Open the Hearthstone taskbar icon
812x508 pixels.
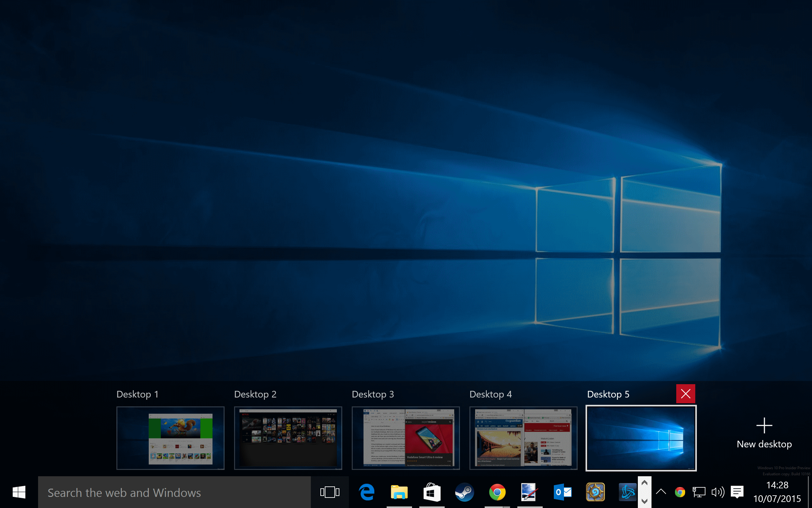595,492
